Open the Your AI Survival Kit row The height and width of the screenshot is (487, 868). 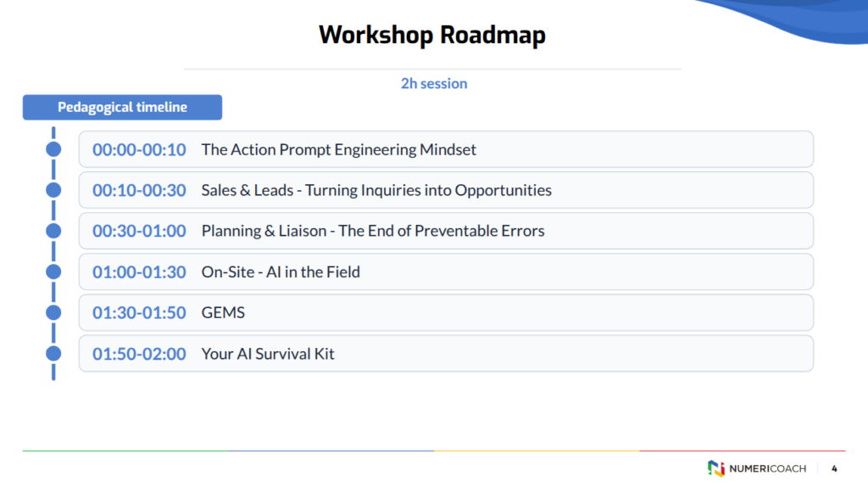446,354
